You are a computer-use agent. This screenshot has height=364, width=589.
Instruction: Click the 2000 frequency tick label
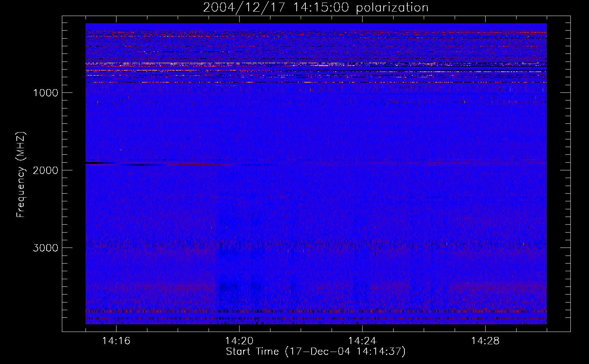46,170
